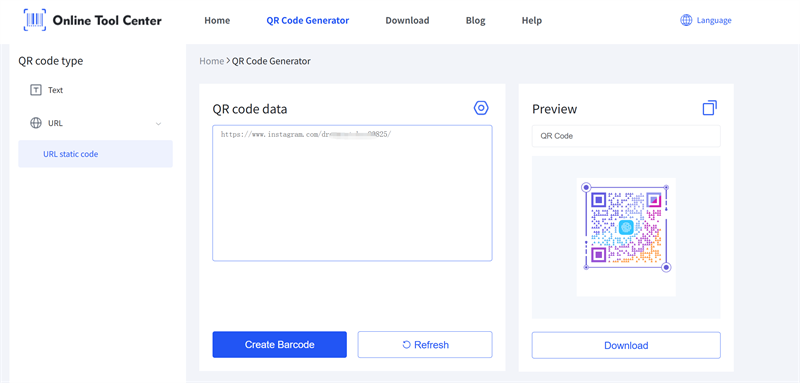Click the QR code data heading
The width and height of the screenshot is (800, 383).
[x=249, y=109]
